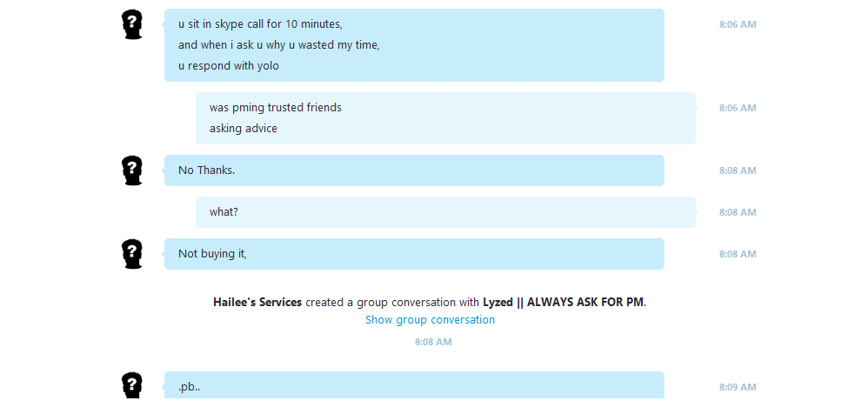
Task: Click avatar beside 'u sit in skype call' message
Action: (131, 25)
